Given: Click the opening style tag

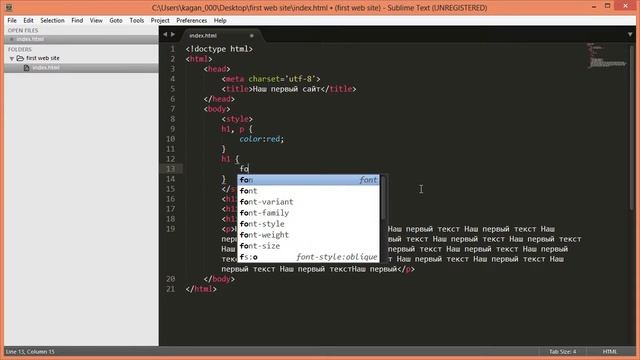Looking at the screenshot, I should click(x=237, y=119).
